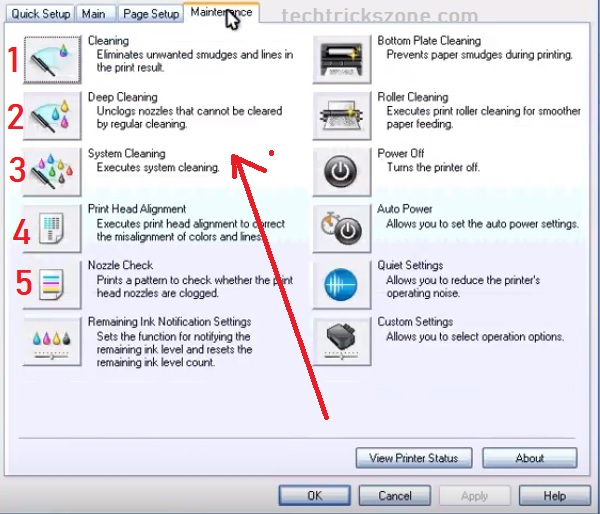
Task: Click the View Printer Status button
Action: click(x=413, y=458)
